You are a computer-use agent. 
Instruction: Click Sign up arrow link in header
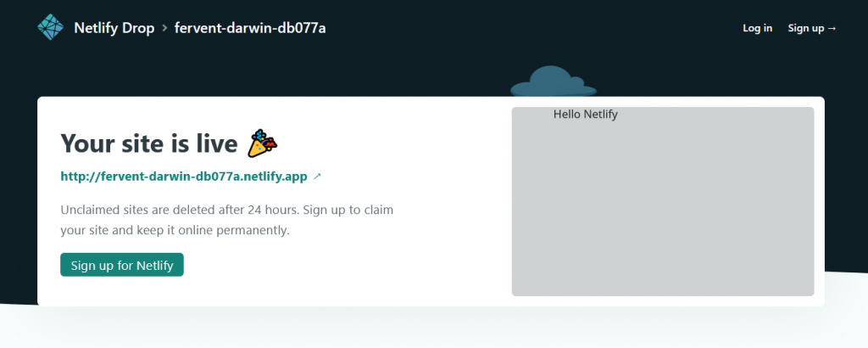(x=812, y=28)
